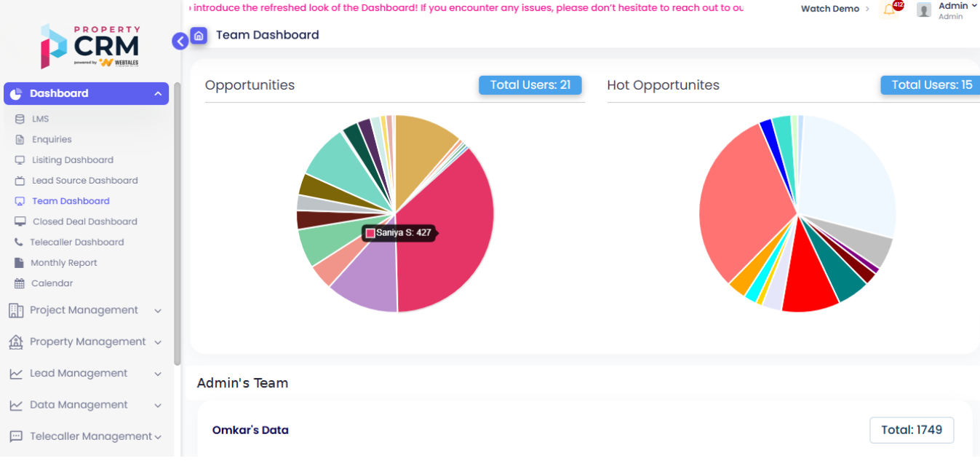The width and height of the screenshot is (980, 461).
Task: Open Closed Deal Dashboard page
Action: point(84,222)
